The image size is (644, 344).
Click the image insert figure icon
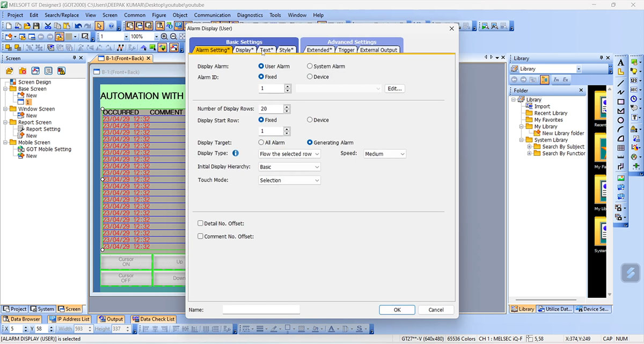point(621,178)
